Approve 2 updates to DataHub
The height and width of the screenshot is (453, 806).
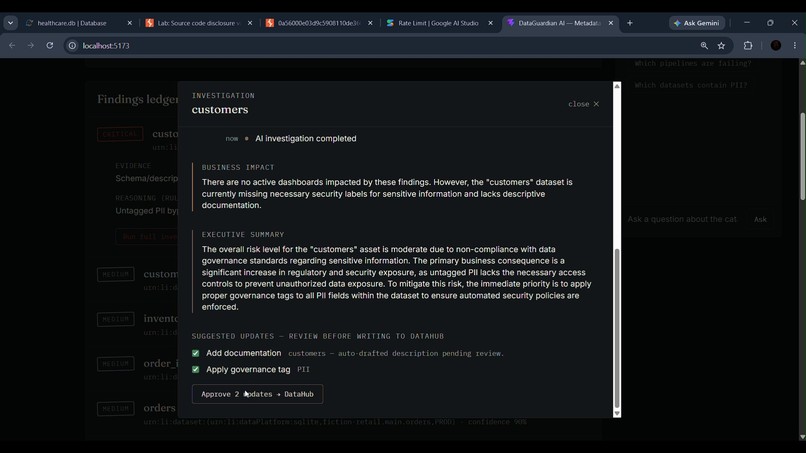258,394
